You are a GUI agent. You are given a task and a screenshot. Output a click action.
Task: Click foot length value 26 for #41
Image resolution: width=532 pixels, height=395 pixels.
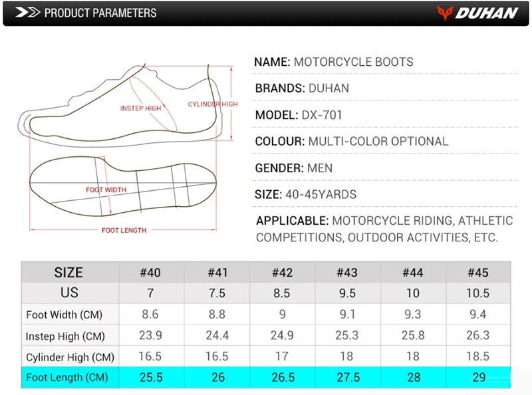coord(218,377)
